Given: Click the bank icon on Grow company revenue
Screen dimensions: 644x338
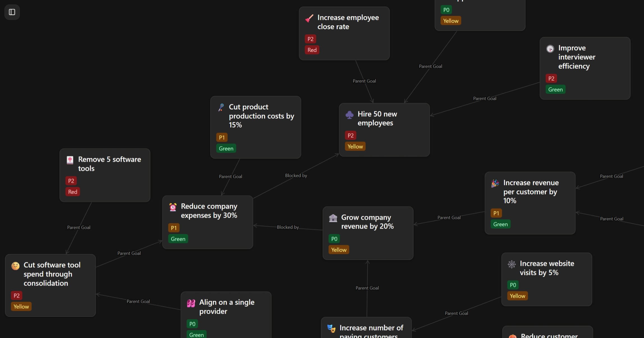Looking at the screenshot, I should (x=333, y=218).
